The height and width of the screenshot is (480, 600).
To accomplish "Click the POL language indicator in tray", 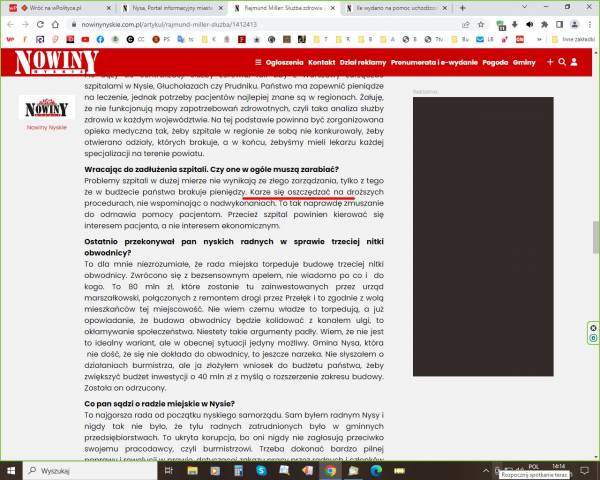I will click(x=533, y=466).
